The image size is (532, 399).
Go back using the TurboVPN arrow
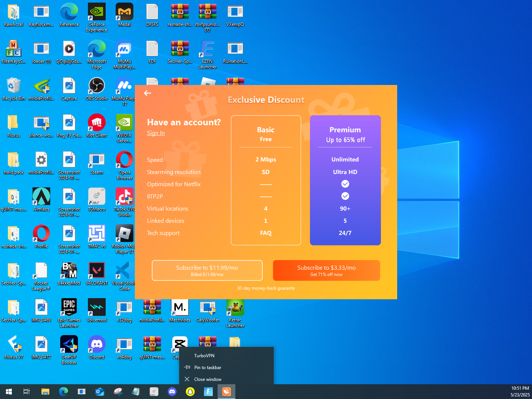[x=147, y=93]
